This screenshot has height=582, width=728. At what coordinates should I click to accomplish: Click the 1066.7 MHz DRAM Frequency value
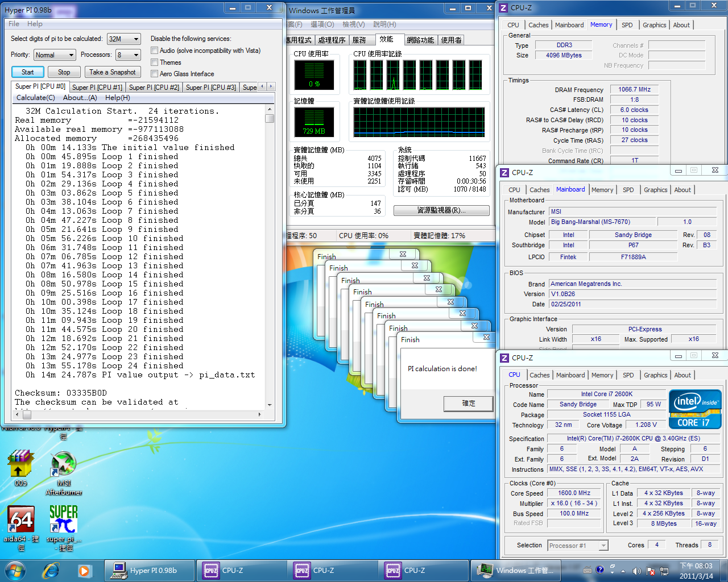pyautogui.click(x=634, y=89)
